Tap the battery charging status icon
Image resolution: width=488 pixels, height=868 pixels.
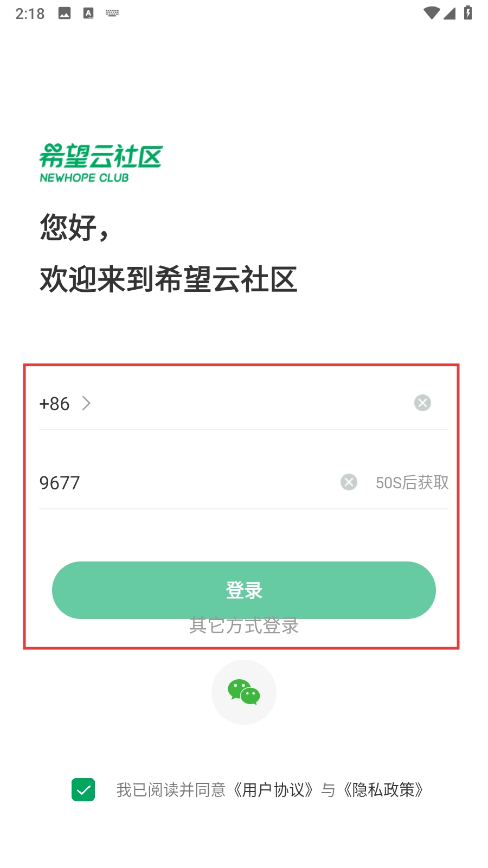(468, 12)
